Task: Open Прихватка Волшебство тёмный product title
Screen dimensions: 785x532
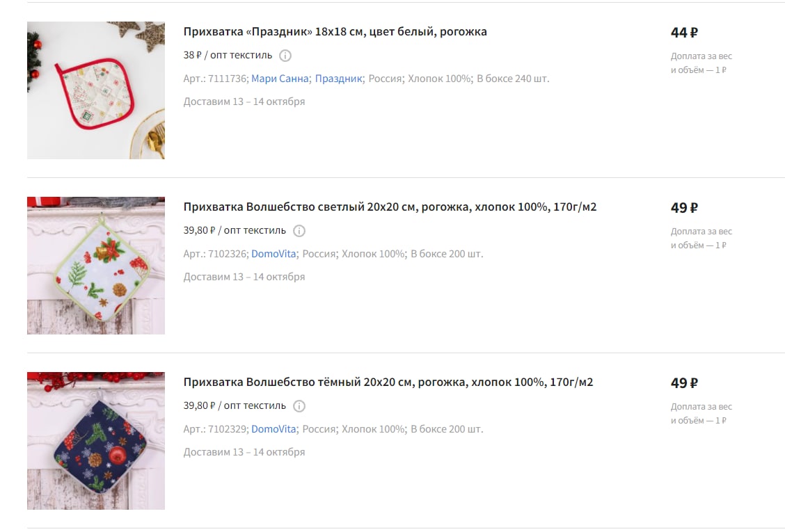Action: pyautogui.click(x=388, y=382)
